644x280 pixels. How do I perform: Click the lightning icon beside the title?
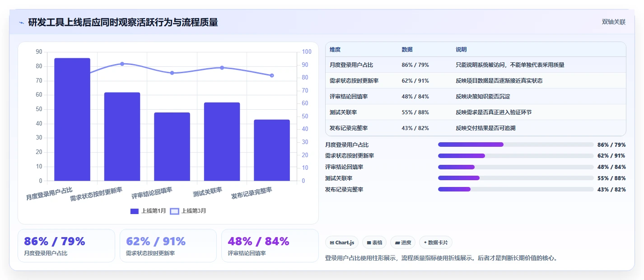click(21, 22)
